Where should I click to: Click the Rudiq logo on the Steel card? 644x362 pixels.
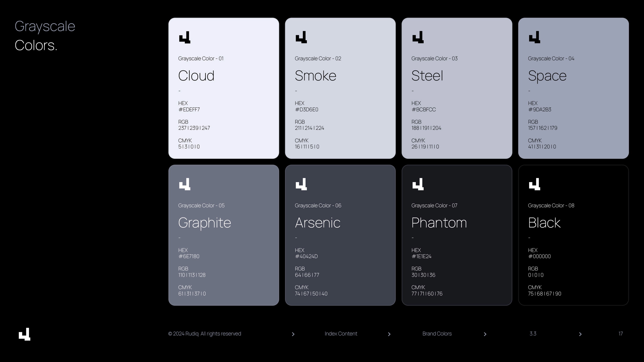(x=418, y=37)
